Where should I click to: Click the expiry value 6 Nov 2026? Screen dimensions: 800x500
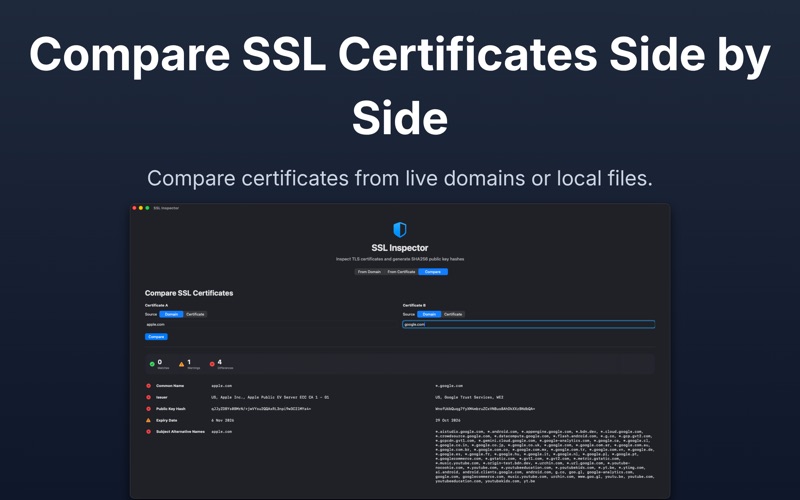click(222, 420)
